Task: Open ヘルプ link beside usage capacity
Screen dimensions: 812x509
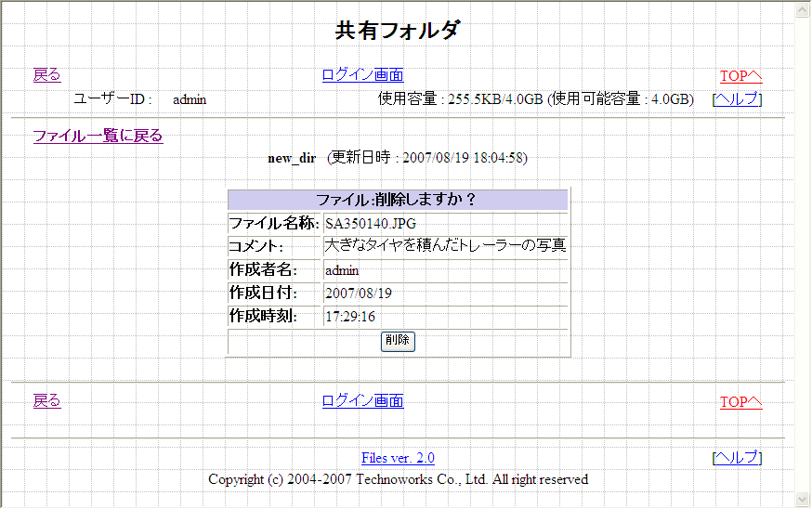Action: [x=737, y=99]
